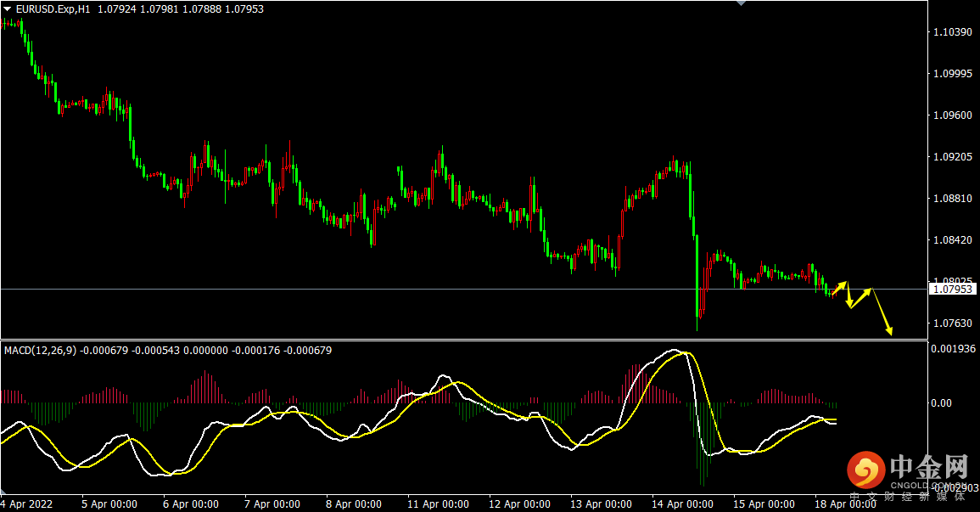Select the EURUSD.Exp,H1 symbol label

point(53,9)
